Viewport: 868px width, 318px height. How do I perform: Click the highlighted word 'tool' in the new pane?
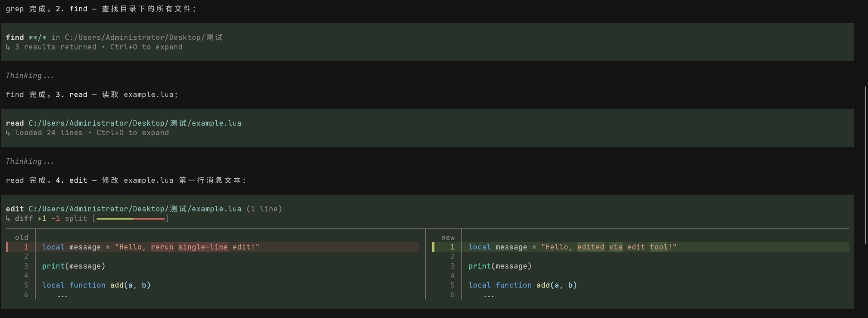point(659,247)
